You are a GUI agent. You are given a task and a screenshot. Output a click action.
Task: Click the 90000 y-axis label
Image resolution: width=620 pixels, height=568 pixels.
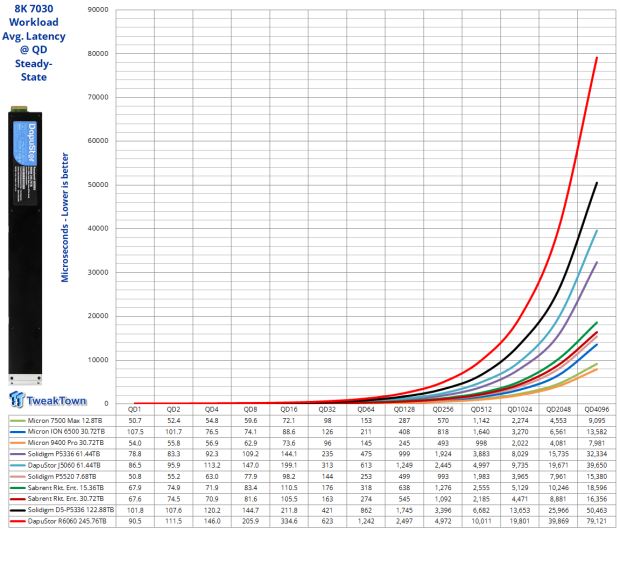point(98,10)
